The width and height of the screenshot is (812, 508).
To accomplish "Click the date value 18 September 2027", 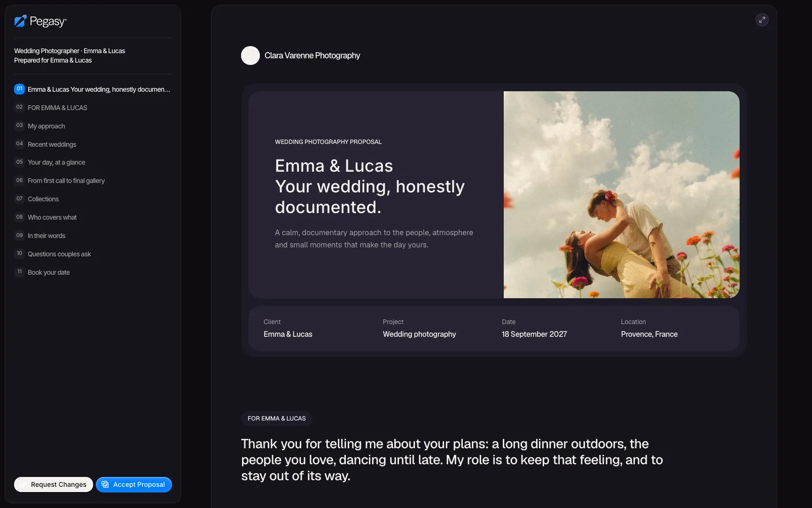I will [534, 334].
